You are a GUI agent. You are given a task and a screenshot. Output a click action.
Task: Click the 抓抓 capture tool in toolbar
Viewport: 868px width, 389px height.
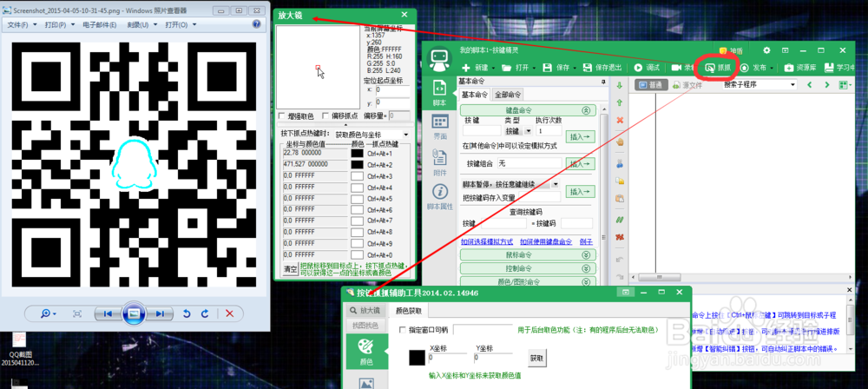point(718,68)
